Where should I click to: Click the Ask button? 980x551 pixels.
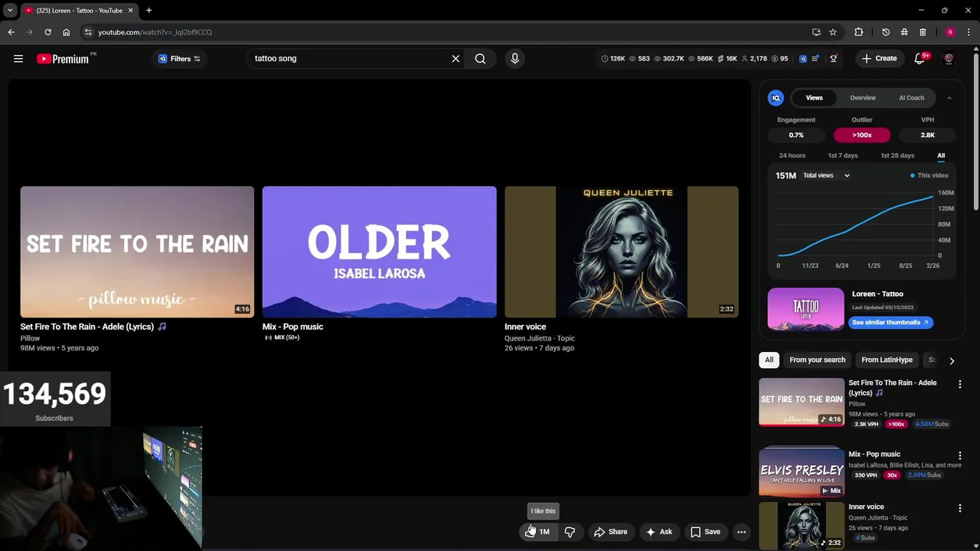coord(658,532)
